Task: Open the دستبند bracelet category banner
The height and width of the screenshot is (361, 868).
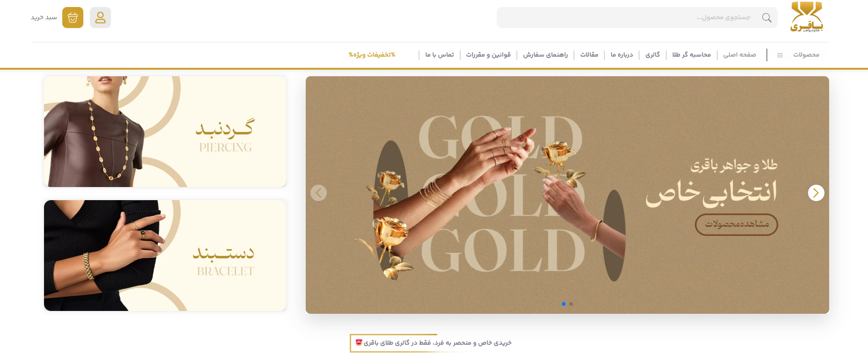Action: (165, 255)
